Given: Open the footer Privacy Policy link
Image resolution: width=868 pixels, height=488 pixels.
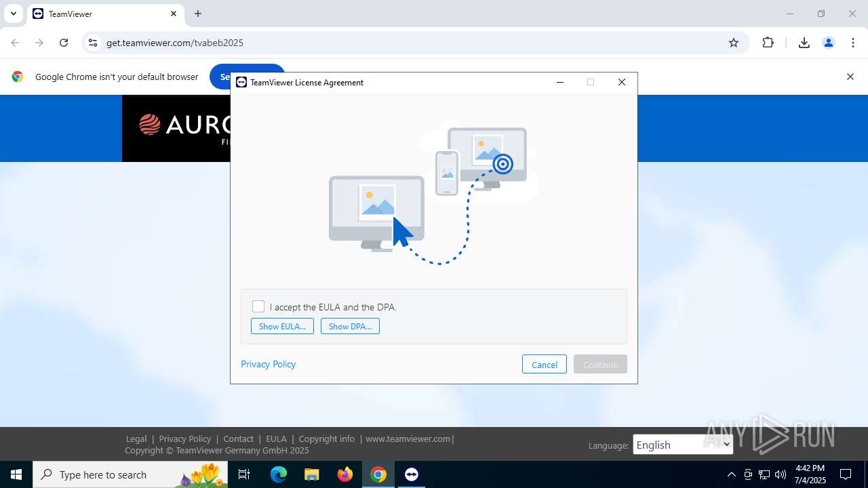Looking at the screenshot, I should (x=185, y=439).
